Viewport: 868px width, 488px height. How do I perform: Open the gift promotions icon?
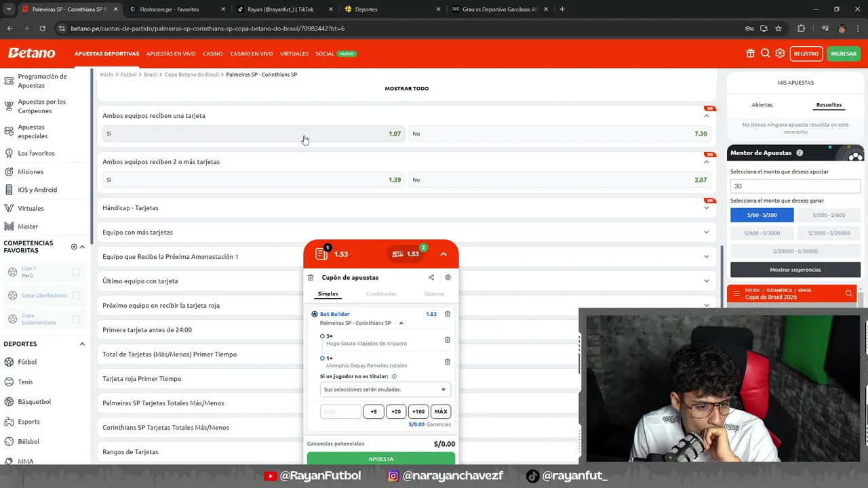[x=750, y=54]
